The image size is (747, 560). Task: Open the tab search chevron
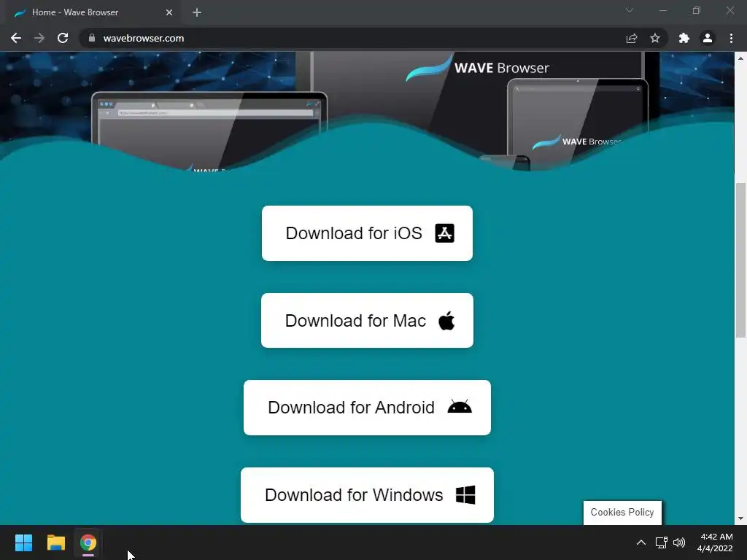click(630, 10)
